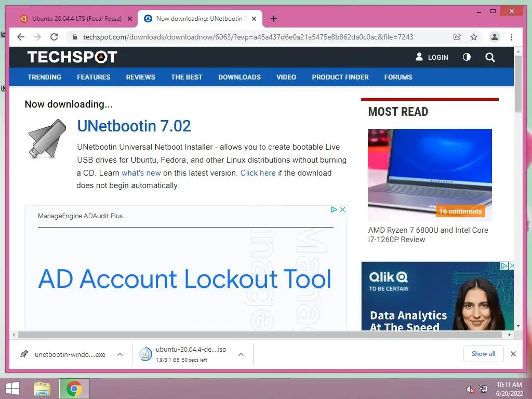Expand options for unetbootin exe download
Image resolution: width=532 pixels, height=399 pixels.
pos(120,354)
